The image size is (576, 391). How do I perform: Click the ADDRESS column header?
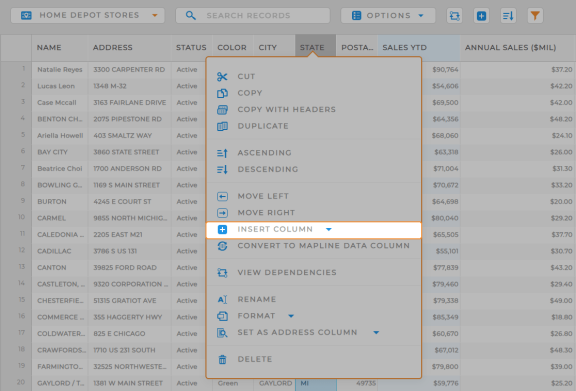pyautogui.click(x=130, y=48)
